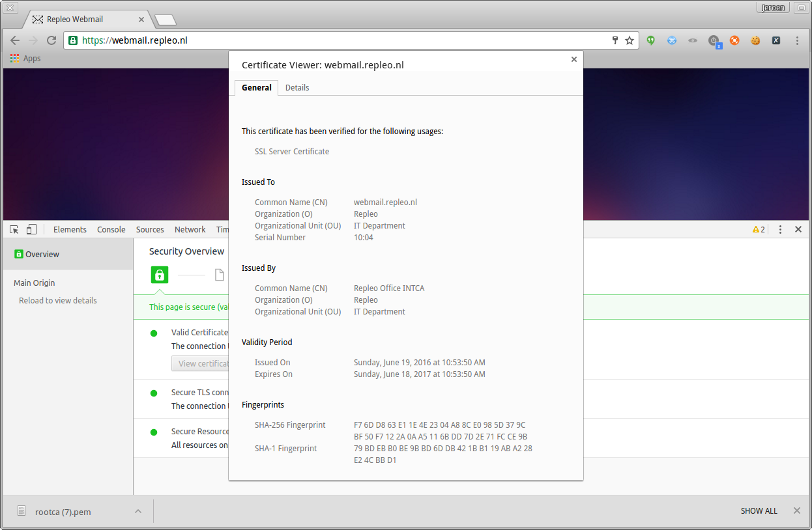Open a new browser tab
Viewport: 812px width, 530px height.
click(165, 20)
